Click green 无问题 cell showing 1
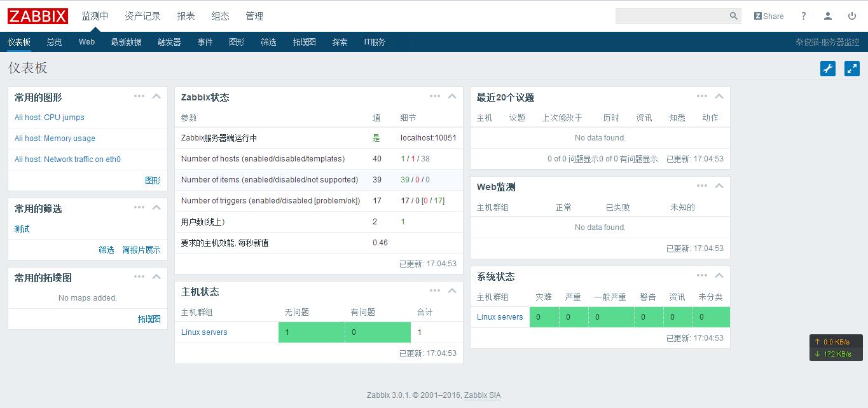 click(312, 332)
